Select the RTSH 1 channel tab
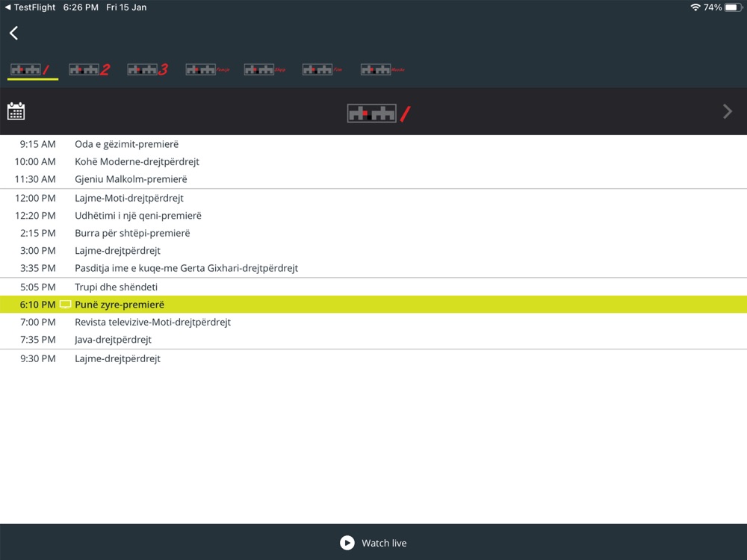The image size is (747, 560). tap(32, 69)
